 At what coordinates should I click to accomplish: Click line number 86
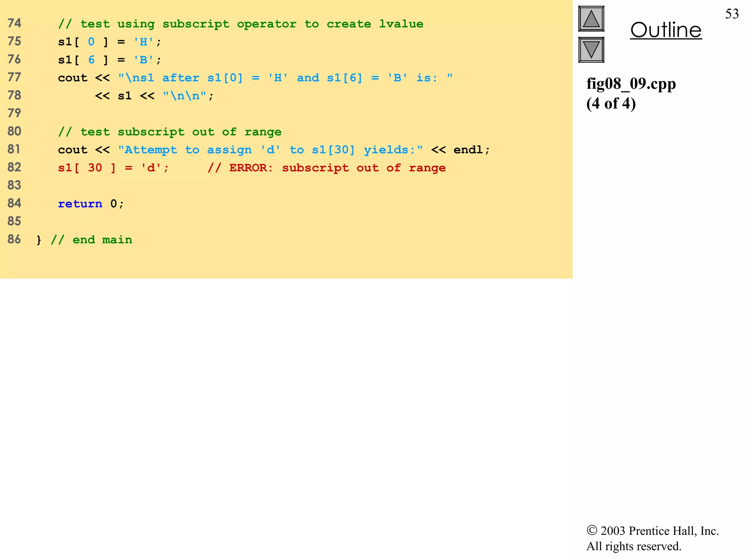click(x=14, y=239)
